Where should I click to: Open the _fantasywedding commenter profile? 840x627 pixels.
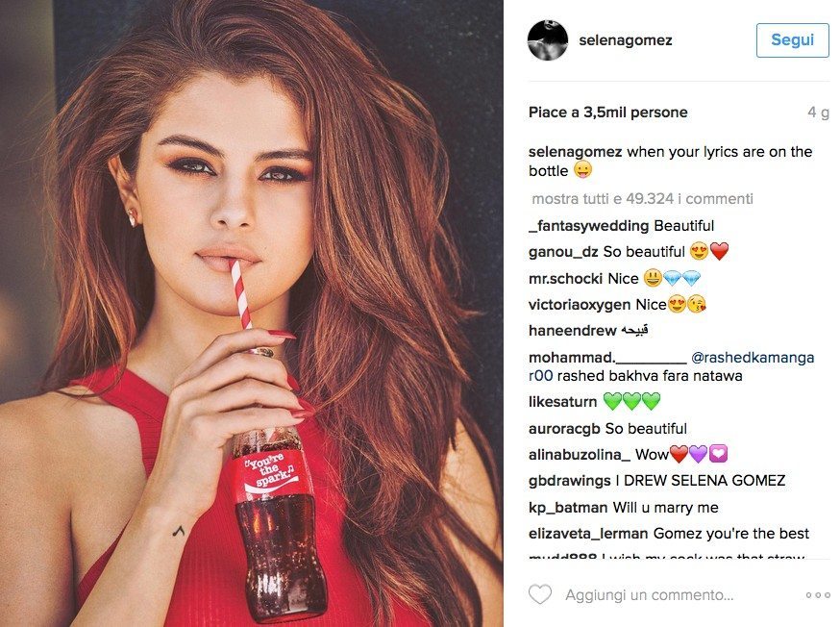click(x=588, y=226)
